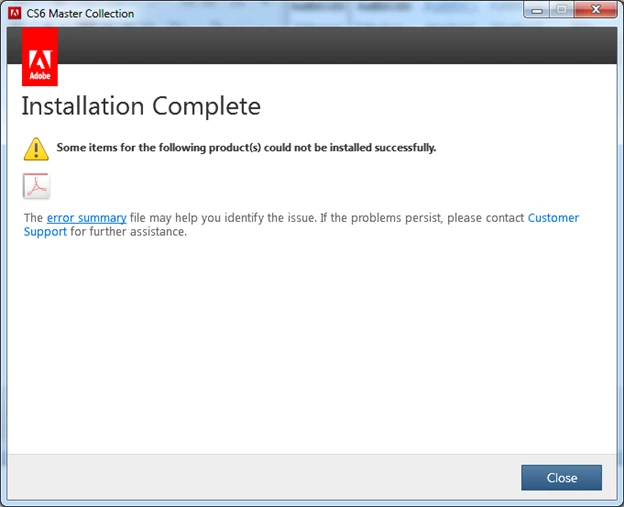Click the Adobe Acrobat product icon
This screenshot has width=624, height=507.
tap(36, 186)
